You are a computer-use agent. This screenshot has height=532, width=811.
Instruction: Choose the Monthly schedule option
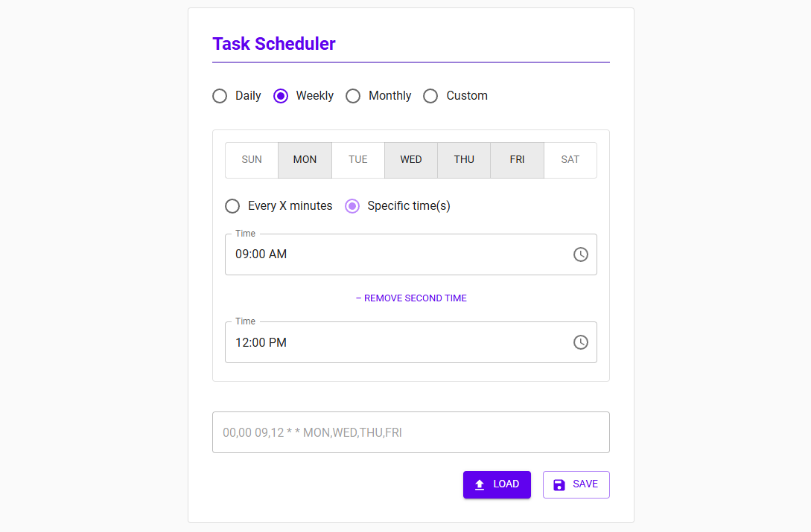point(353,96)
